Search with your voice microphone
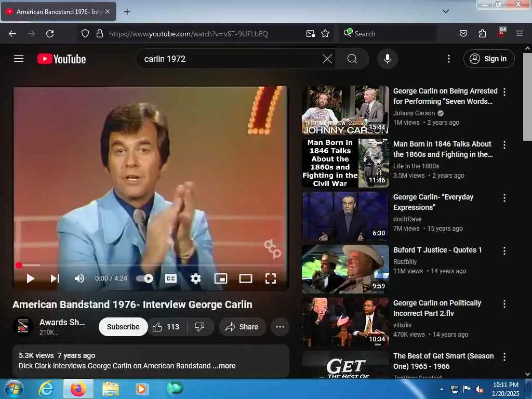Image resolution: width=532 pixels, height=399 pixels. click(x=388, y=59)
